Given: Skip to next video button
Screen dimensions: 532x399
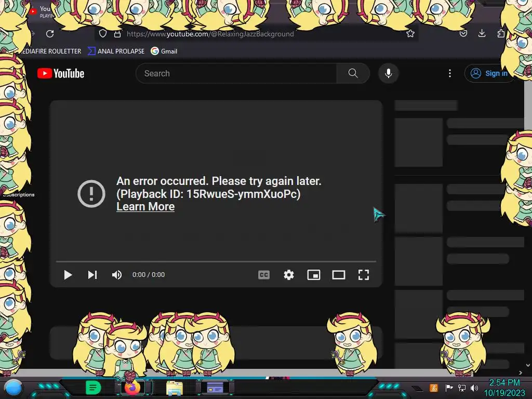Looking at the screenshot, I should [x=92, y=275].
